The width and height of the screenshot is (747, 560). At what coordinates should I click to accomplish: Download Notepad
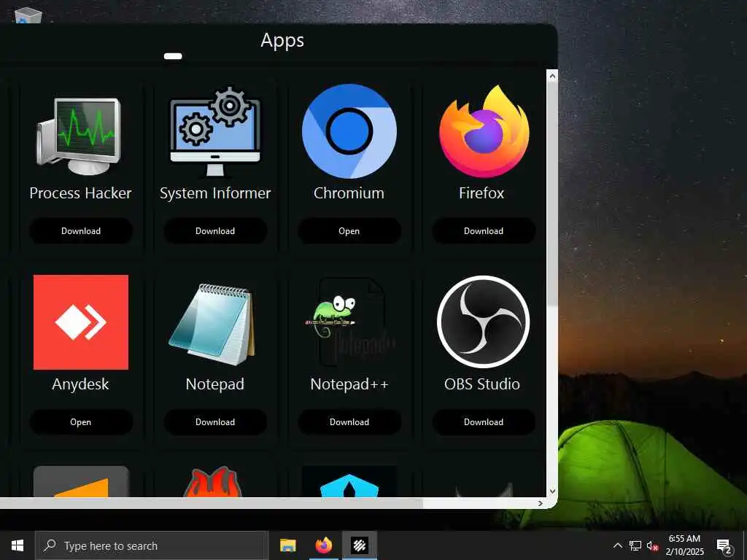215,422
